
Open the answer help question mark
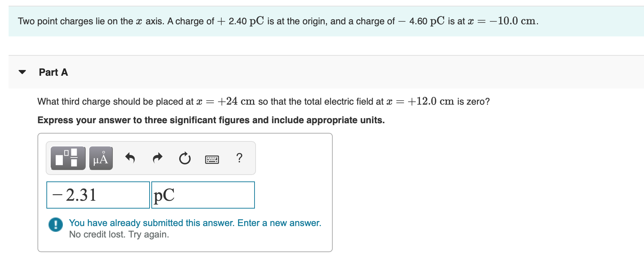[239, 157]
